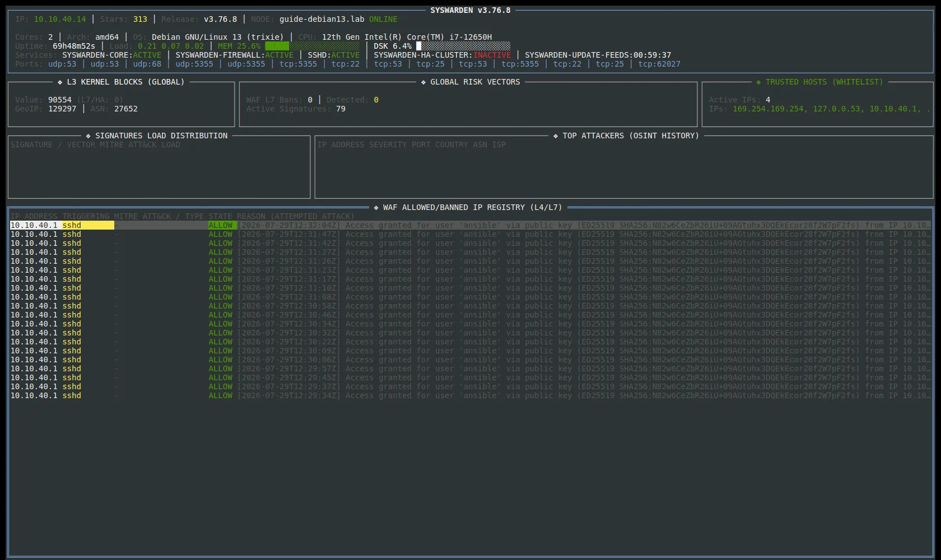
Task: Click the REASON (ATTEMPTED ATTACK) column header
Action: pos(295,216)
